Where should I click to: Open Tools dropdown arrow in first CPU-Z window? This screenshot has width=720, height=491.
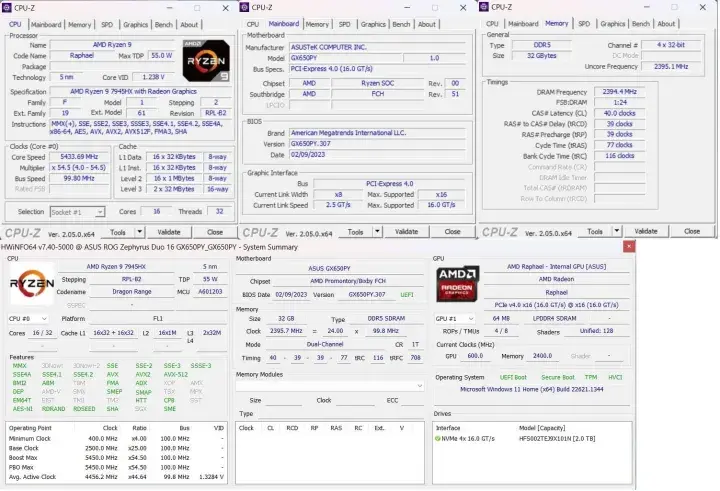coord(139,232)
